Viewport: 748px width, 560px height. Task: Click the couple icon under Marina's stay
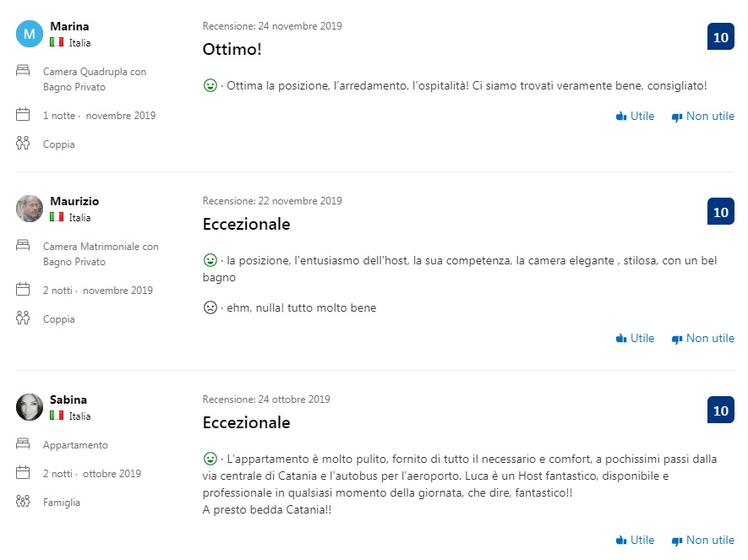pos(24,144)
